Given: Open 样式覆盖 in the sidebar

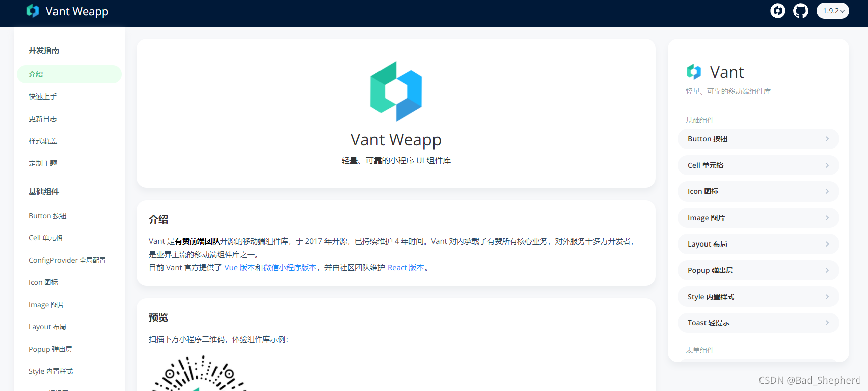Looking at the screenshot, I should tap(43, 141).
